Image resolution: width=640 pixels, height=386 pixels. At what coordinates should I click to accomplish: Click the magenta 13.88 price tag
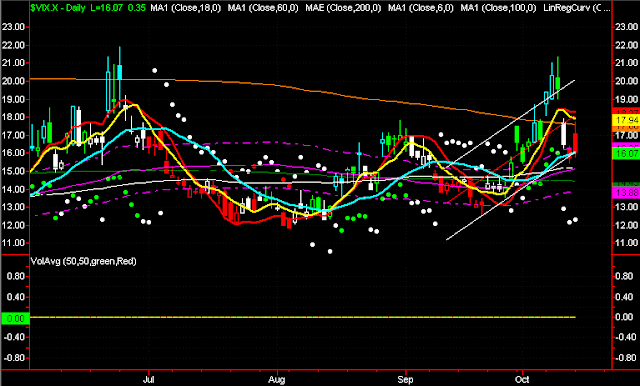point(627,193)
